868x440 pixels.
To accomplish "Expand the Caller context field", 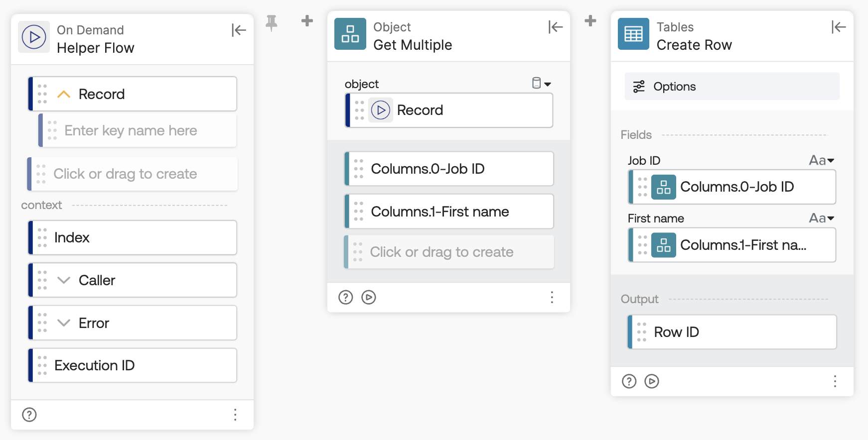I will [x=64, y=280].
